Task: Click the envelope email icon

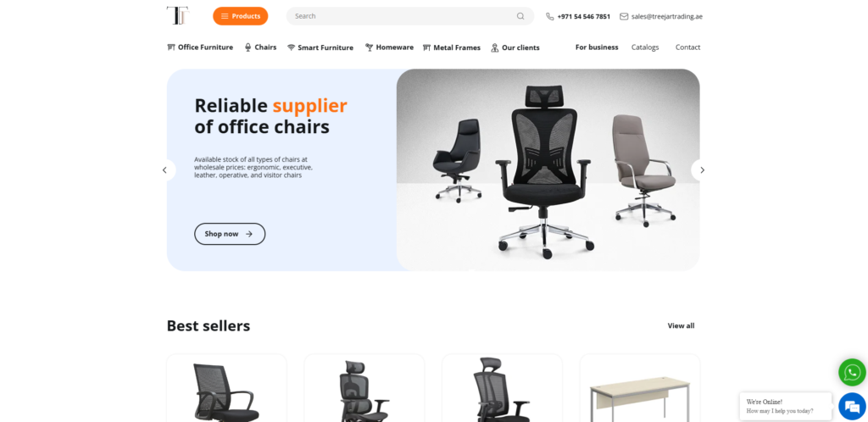Action: coord(624,17)
